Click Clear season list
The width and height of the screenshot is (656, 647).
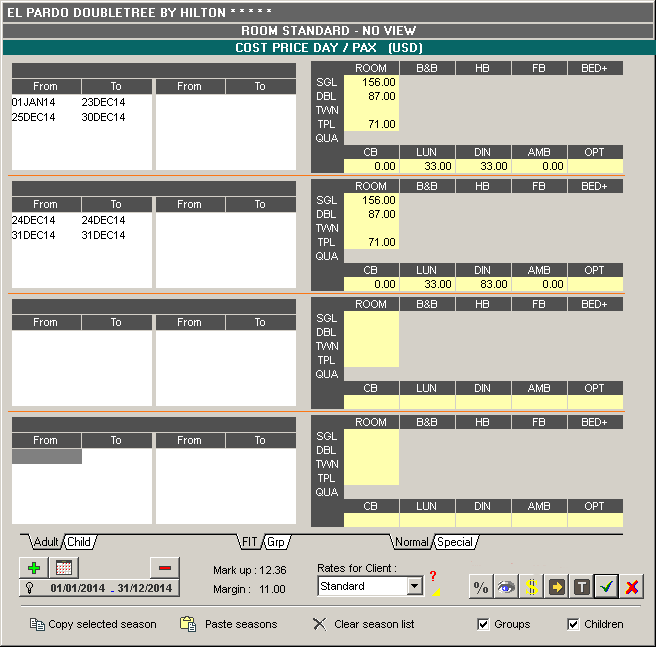(x=363, y=624)
